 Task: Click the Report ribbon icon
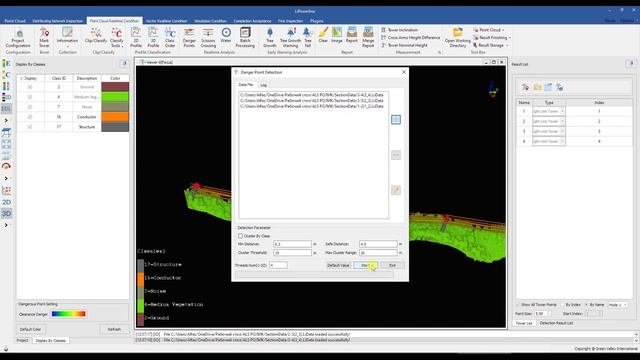351,36
